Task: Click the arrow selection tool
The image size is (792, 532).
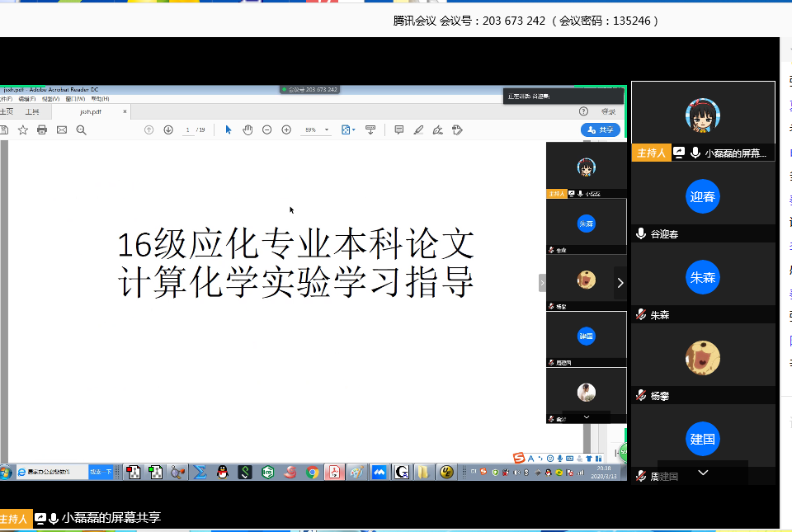Action: (x=229, y=129)
